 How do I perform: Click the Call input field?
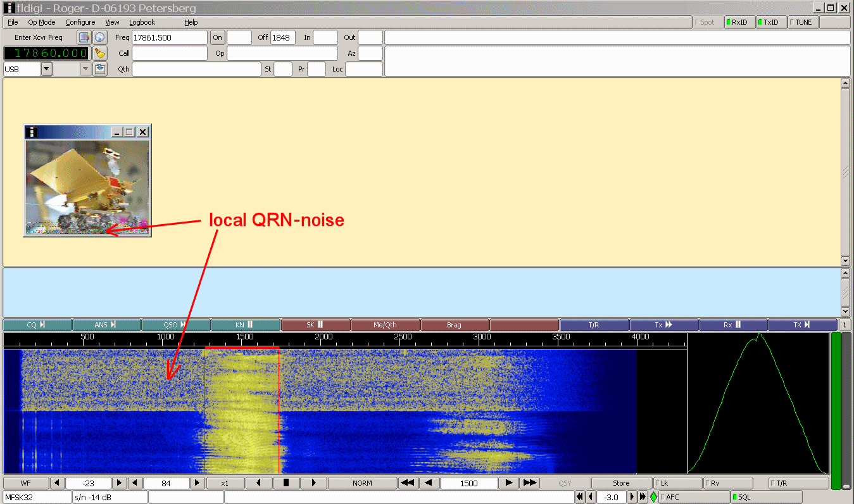coord(170,53)
